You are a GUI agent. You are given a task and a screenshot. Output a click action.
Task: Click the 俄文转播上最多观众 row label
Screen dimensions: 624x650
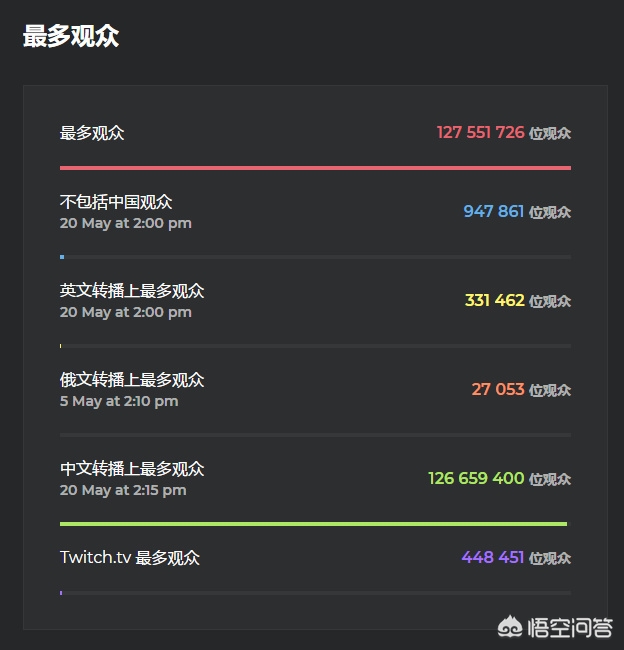[132, 380]
